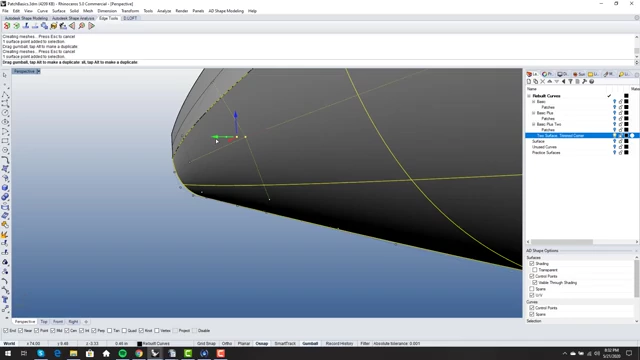Enable the Quad osnap checkbox

(x=124, y=331)
